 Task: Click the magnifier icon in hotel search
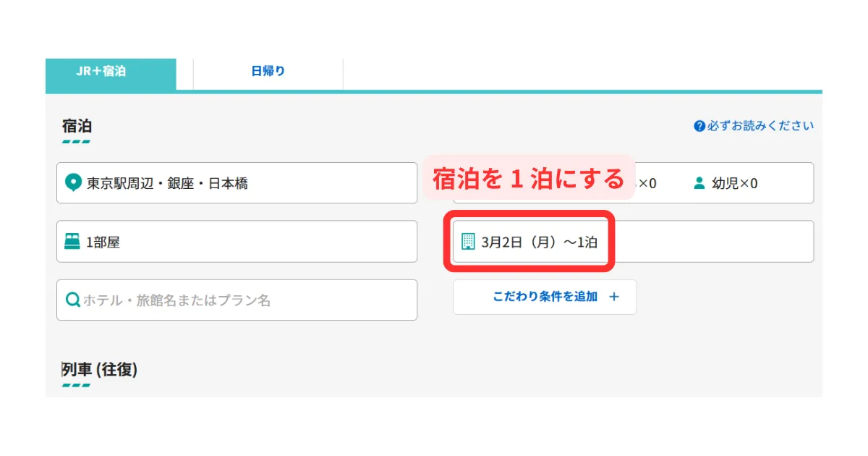(72, 300)
